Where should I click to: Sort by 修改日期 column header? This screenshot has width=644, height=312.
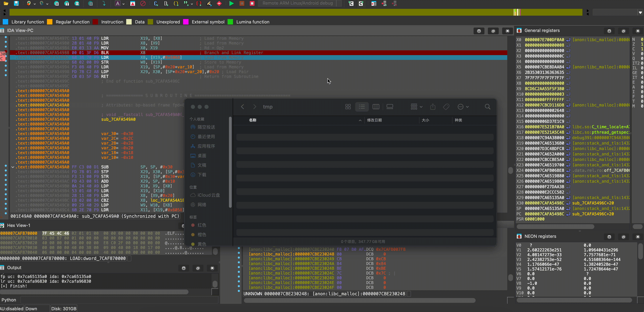click(x=374, y=120)
